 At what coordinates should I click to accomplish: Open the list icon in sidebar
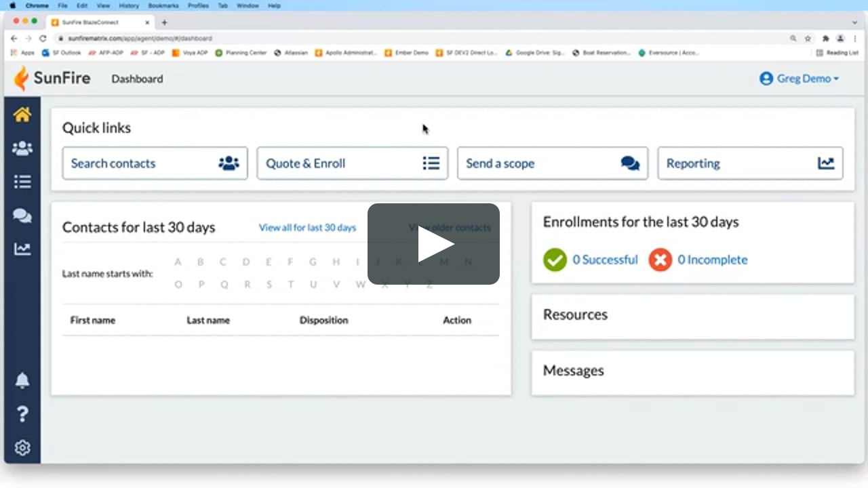[x=22, y=182]
